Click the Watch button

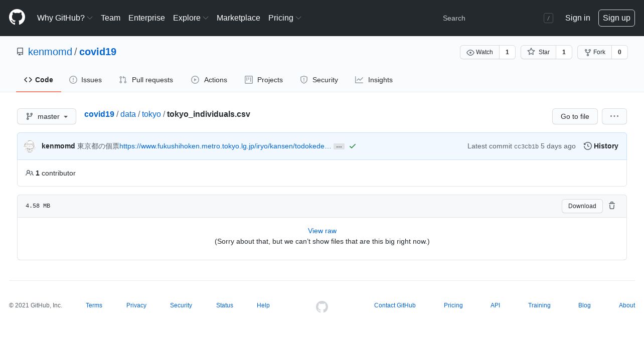pyautogui.click(x=479, y=52)
